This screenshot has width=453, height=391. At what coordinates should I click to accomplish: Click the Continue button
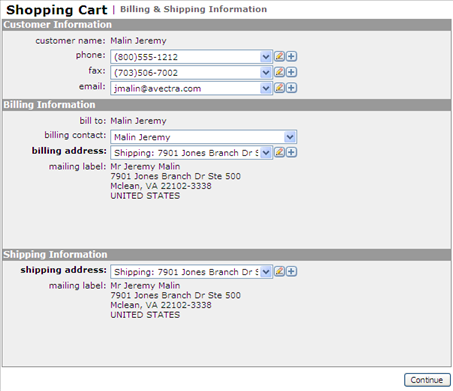427,380
